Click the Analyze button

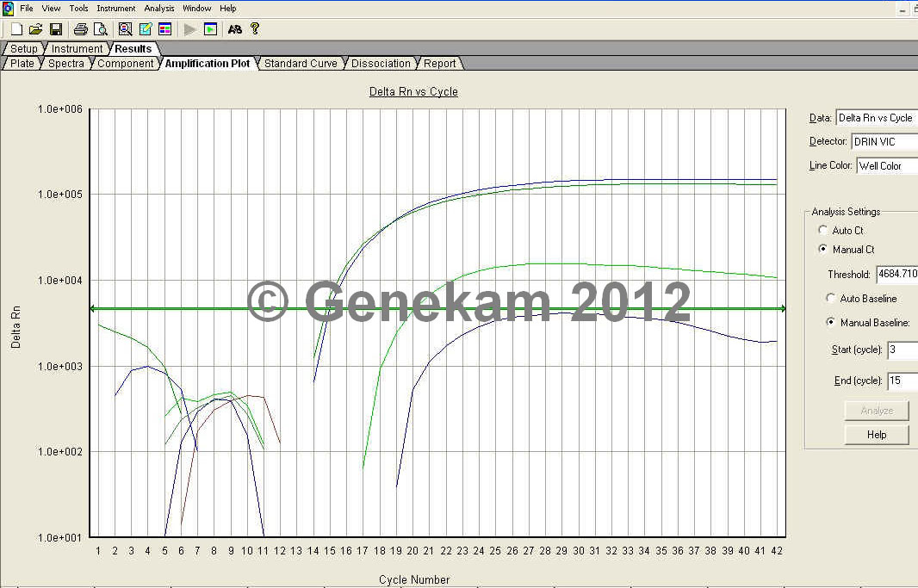(877, 410)
